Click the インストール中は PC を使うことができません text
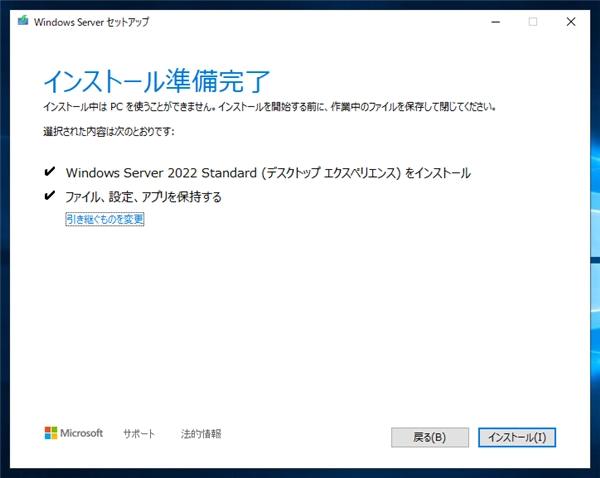 (269, 107)
